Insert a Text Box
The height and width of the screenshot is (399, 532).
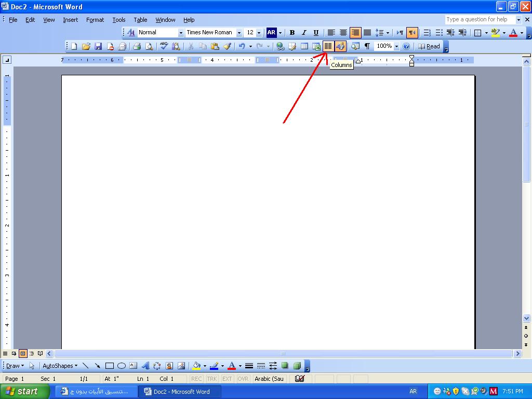pyautogui.click(x=134, y=366)
